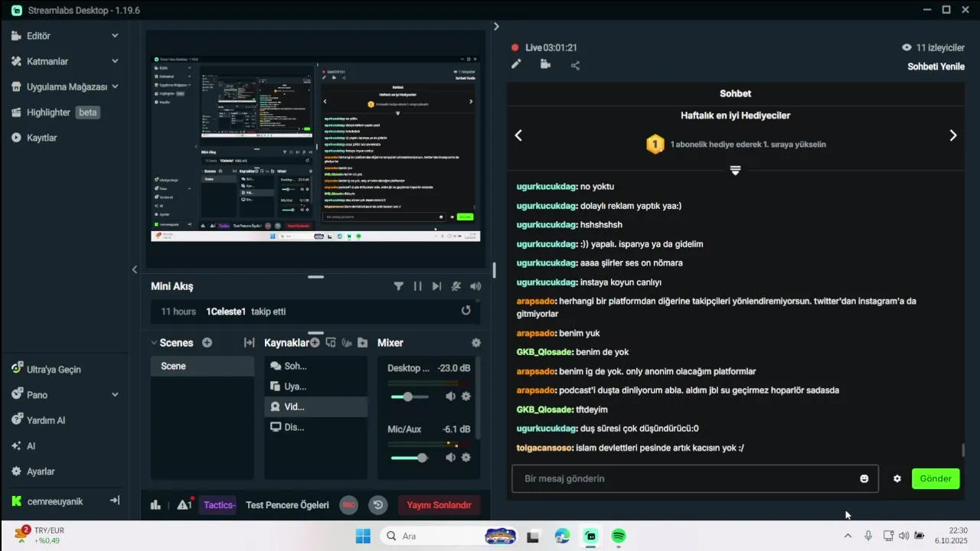Open the warning notifications icon

click(x=185, y=504)
